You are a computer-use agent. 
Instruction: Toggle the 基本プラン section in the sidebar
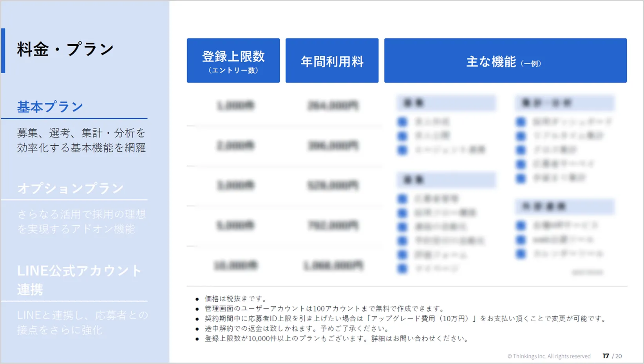pyautogui.click(x=49, y=106)
